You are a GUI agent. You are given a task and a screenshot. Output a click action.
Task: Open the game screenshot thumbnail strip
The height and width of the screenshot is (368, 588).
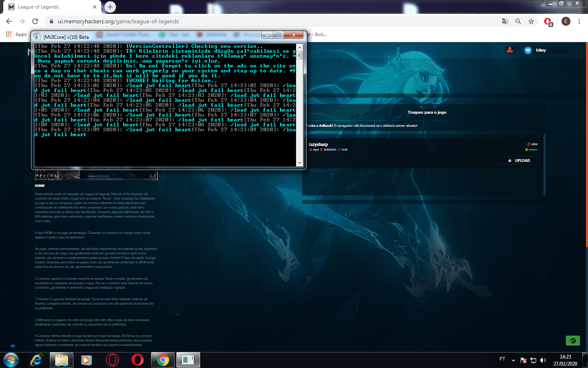pyautogui.click(x=96, y=175)
